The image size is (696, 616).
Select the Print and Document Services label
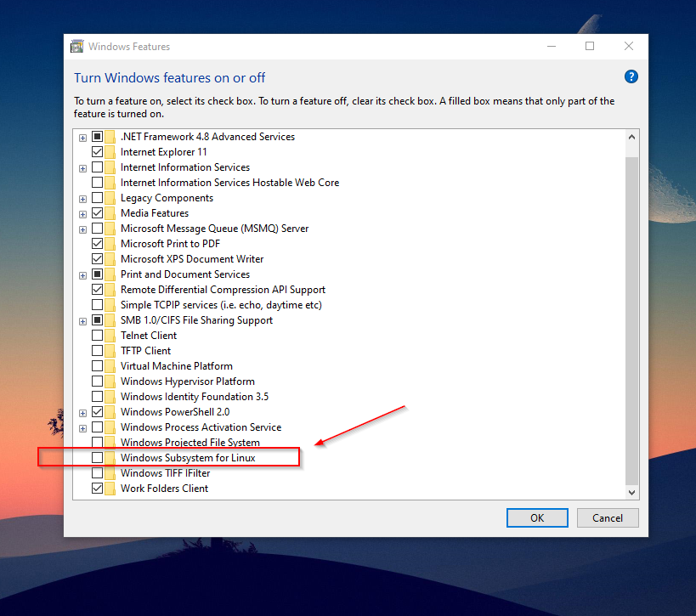[185, 274]
